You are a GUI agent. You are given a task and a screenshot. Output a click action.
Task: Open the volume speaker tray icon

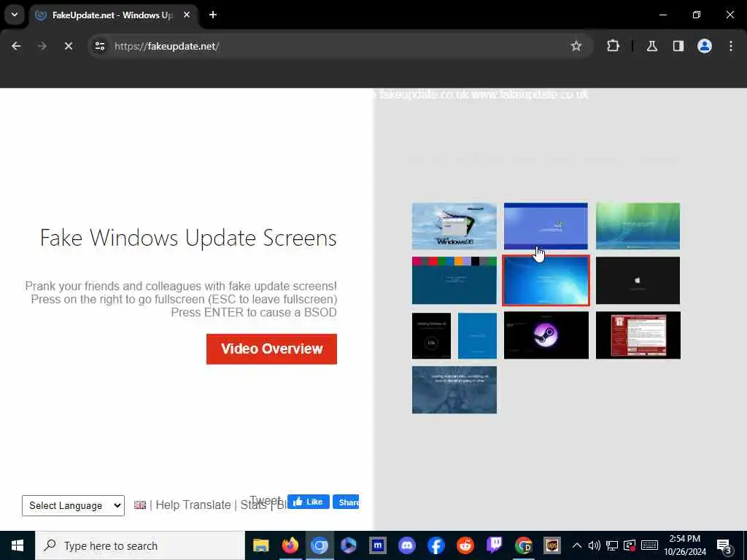[594, 545]
